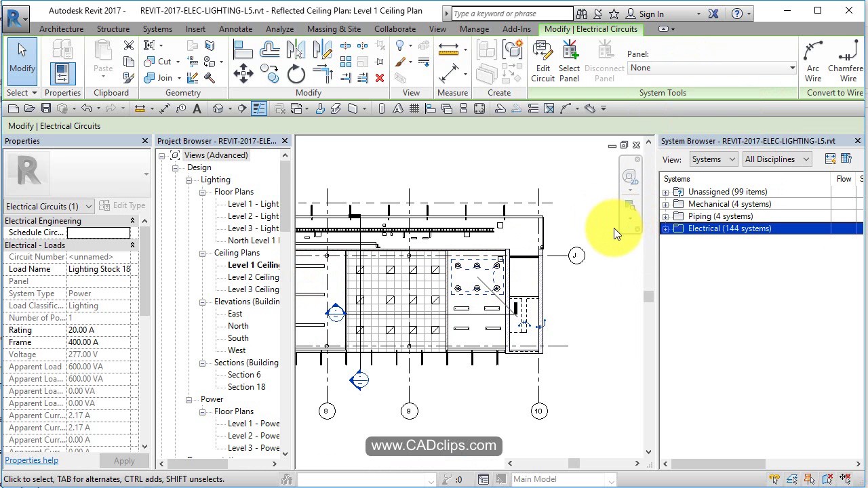Open the Properties help link
Screen dimensions: 868x488
tap(31, 460)
